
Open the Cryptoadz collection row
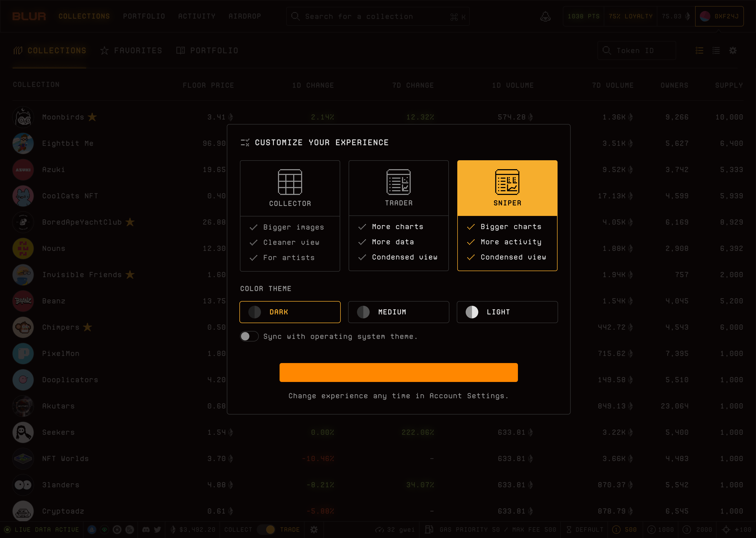378,511
